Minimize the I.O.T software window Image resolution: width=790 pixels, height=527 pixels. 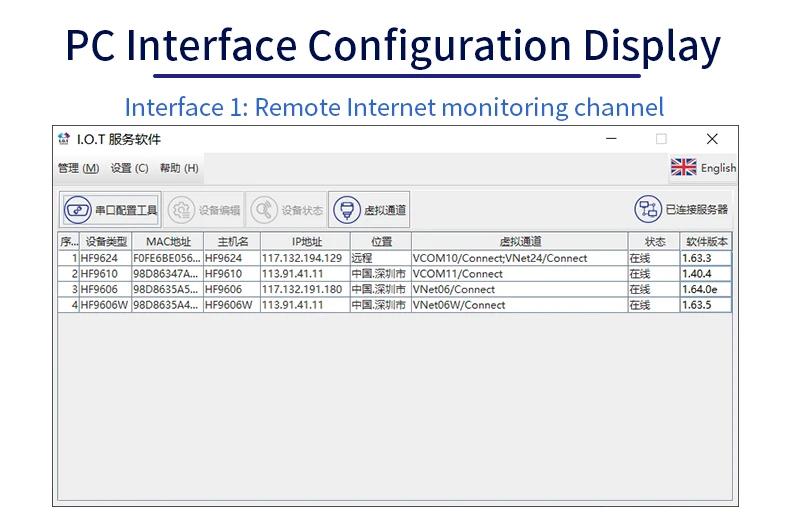[x=612, y=139]
